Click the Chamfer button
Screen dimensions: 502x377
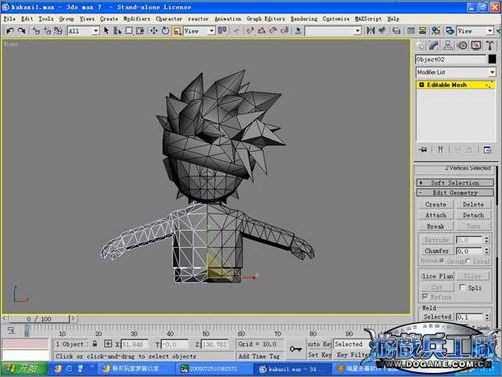pyautogui.click(x=436, y=251)
